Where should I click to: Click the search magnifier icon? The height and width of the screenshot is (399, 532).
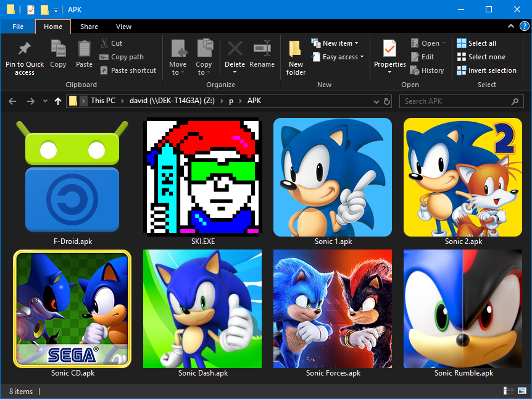tap(515, 101)
